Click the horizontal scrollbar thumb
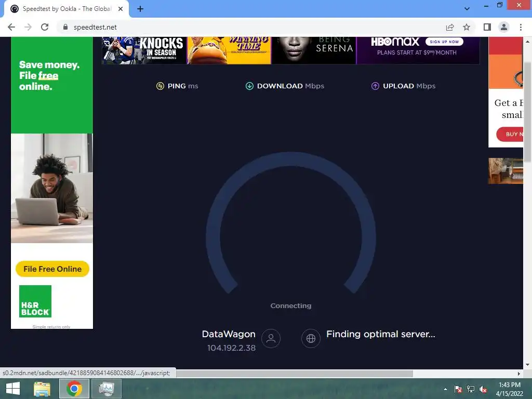 tap(295, 374)
